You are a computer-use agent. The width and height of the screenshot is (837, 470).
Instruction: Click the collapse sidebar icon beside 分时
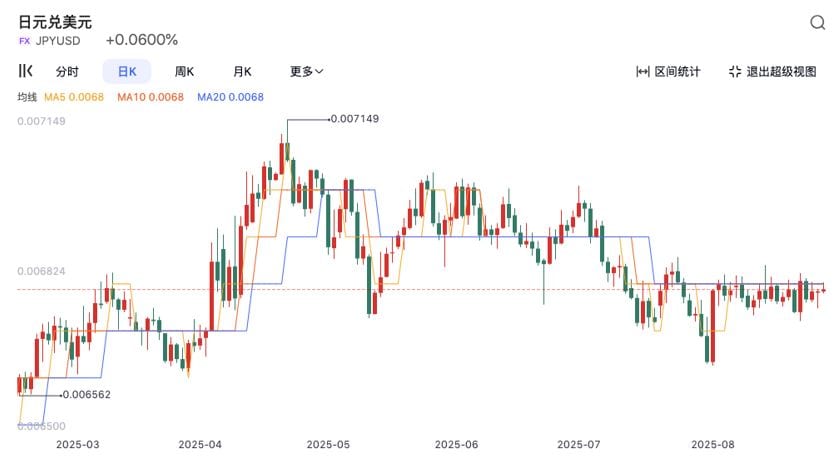26,71
